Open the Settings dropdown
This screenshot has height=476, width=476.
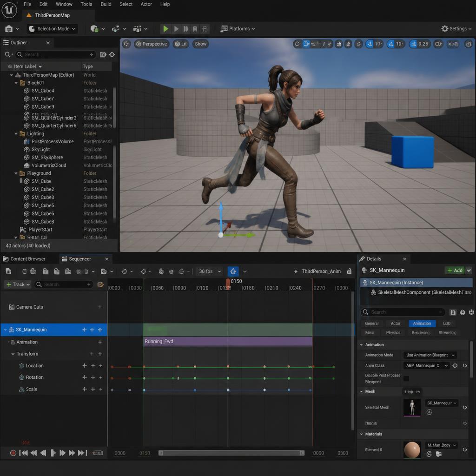[456, 29]
